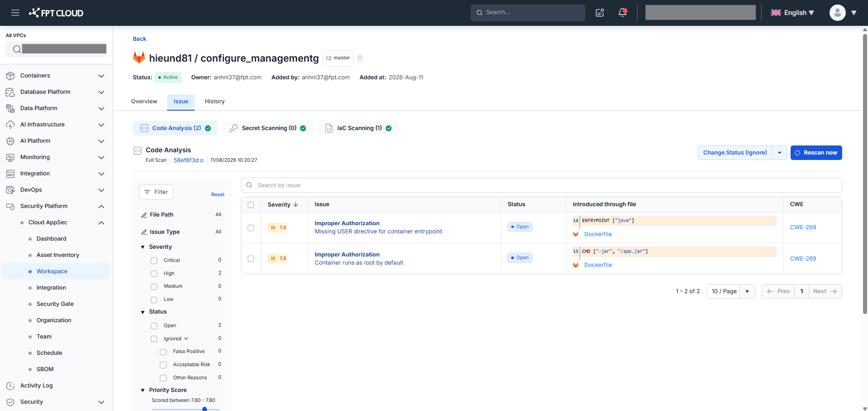Go Back to the previous page
This screenshot has width=868, height=411.
(x=139, y=39)
